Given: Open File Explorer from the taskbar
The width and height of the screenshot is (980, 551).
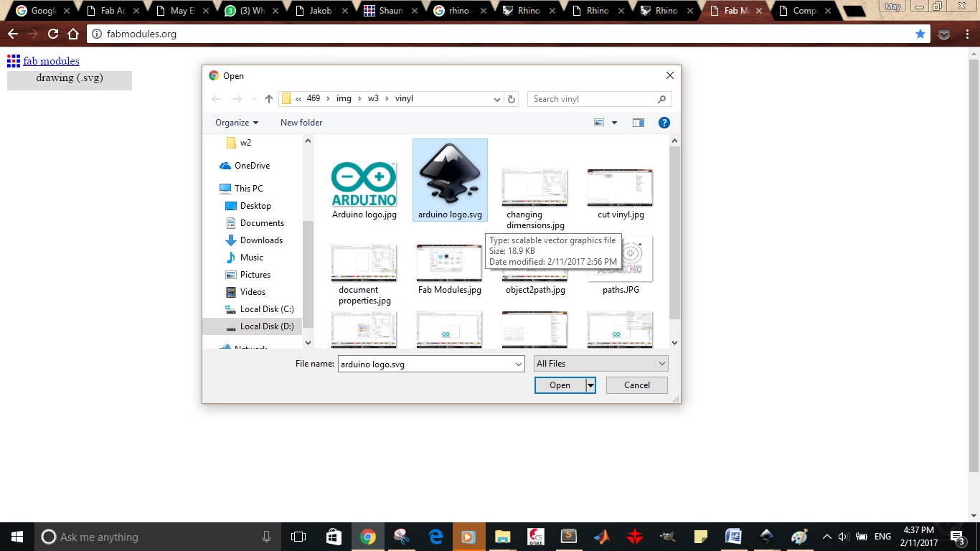Looking at the screenshot, I should (x=502, y=537).
